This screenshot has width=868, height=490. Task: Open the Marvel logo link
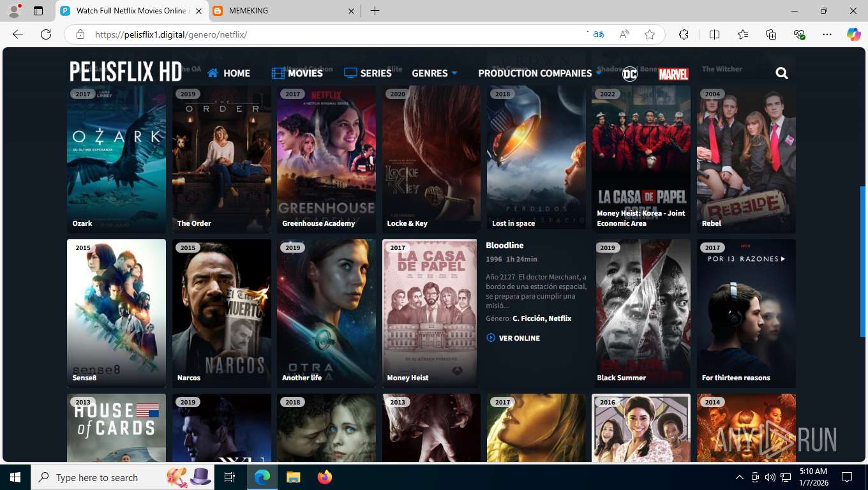tap(673, 74)
